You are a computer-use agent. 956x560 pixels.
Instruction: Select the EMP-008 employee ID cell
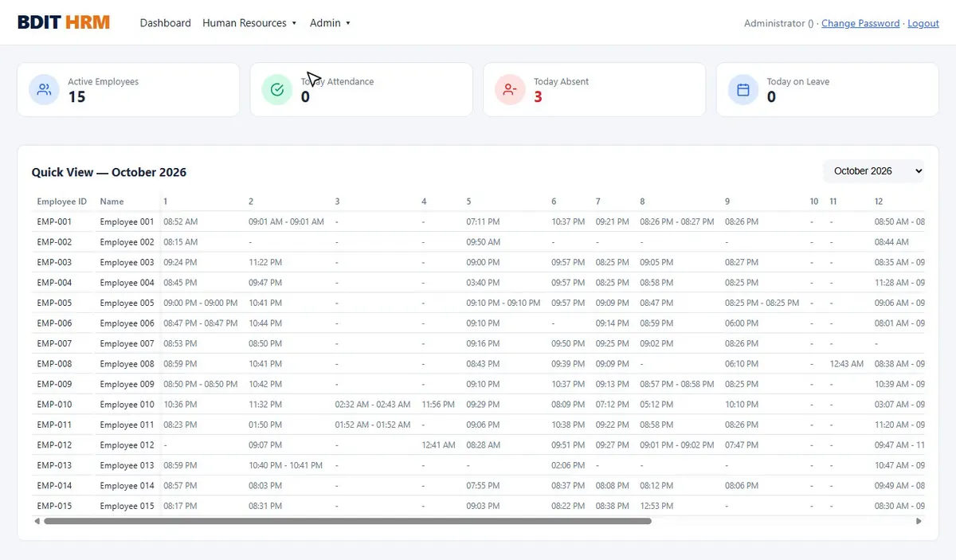click(54, 364)
